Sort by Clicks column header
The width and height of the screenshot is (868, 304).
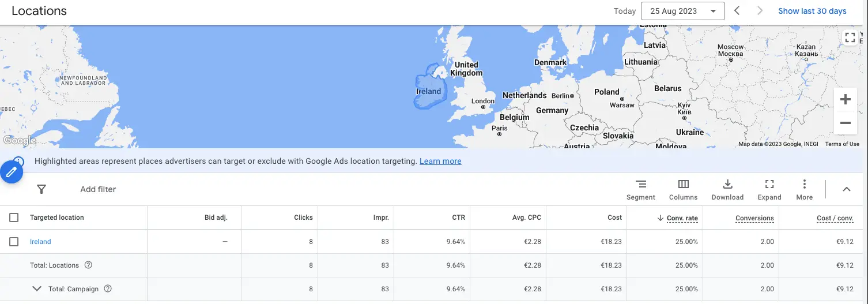click(x=303, y=217)
